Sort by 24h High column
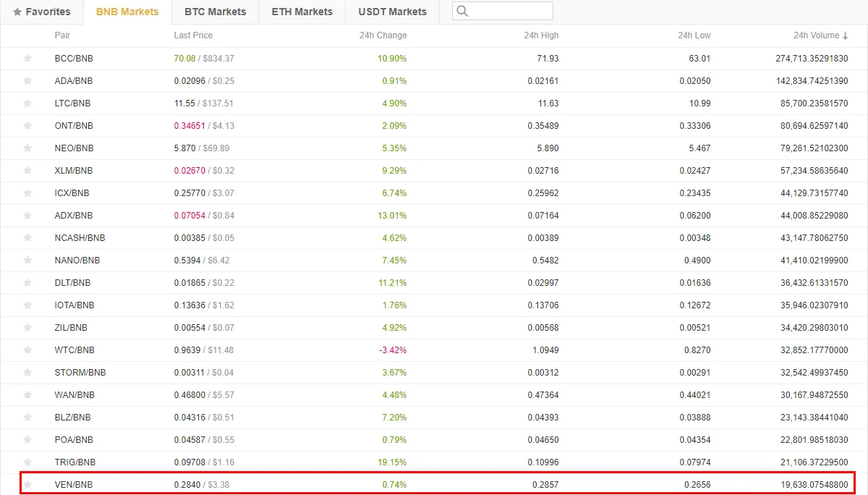Screen dimensions: 868x495 [541, 35]
